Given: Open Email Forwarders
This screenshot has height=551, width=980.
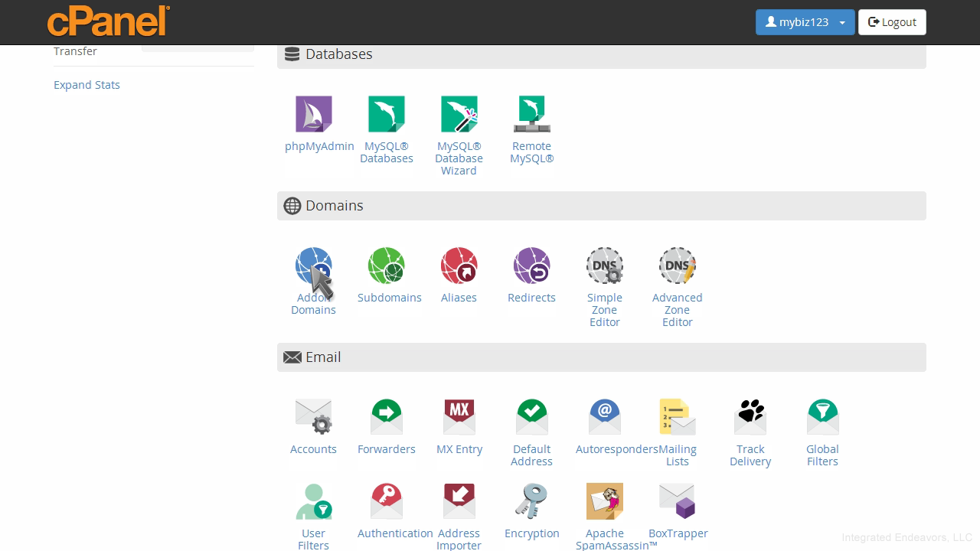Looking at the screenshot, I should pyautogui.click(x=387, y=418).
